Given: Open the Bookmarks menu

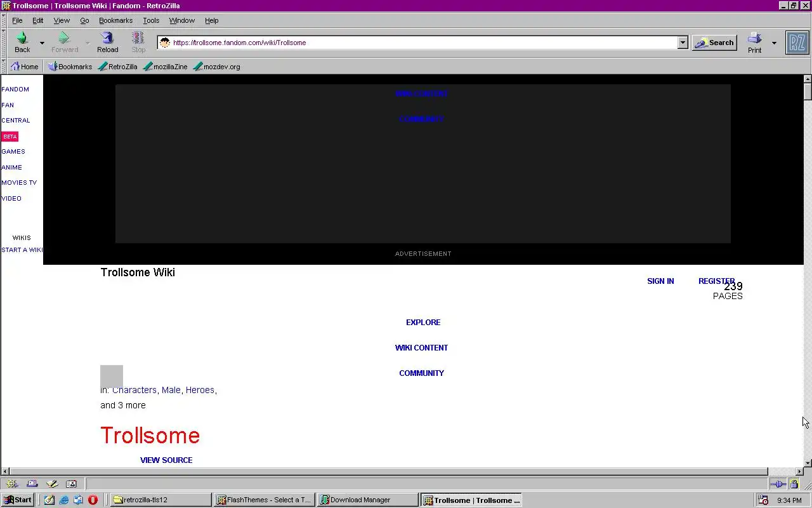Looking at the screenshot, I should [115, 20].
